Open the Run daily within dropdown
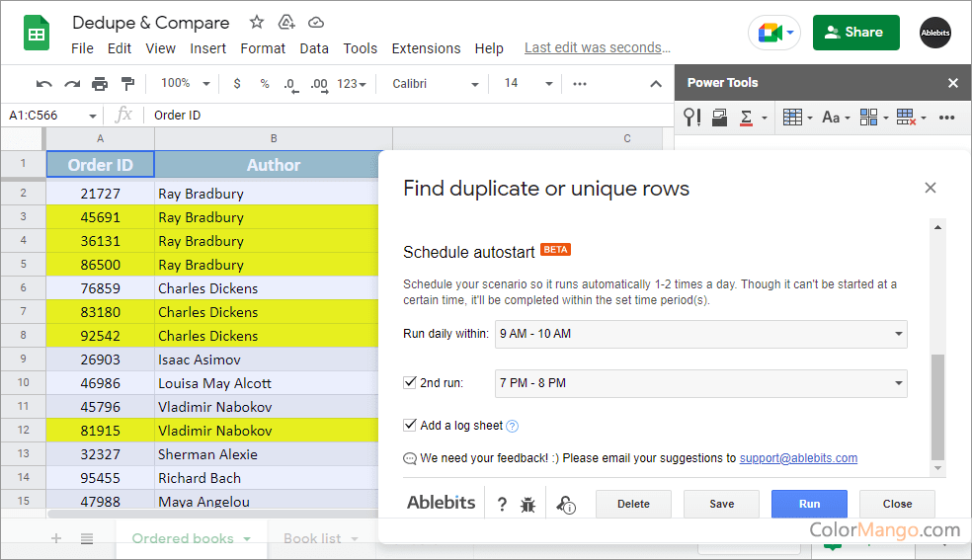This screenshot has width=972, height=560. [x=700, y=334]
